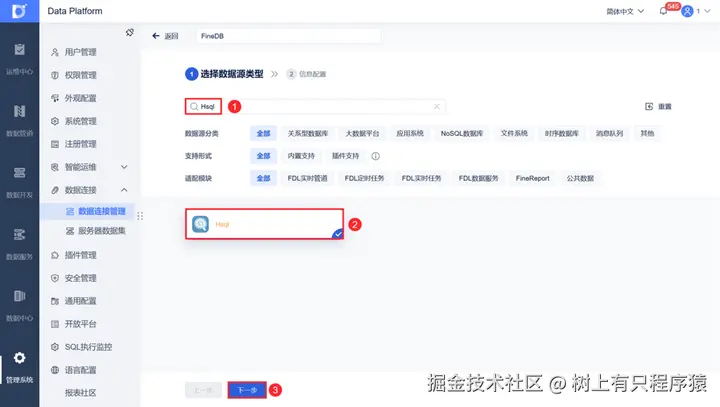Filter by 插件支持 support type
Viewport: 720px width, 407px height.
coord(345,156)
